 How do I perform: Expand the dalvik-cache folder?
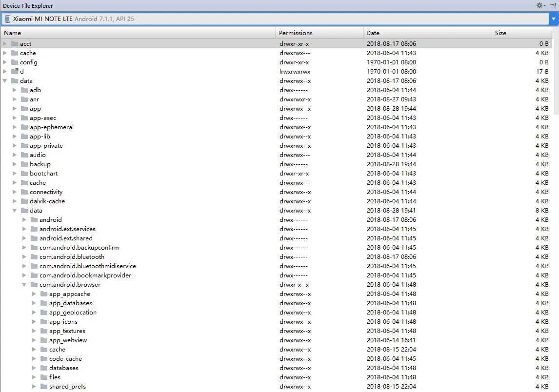point(14,201)
